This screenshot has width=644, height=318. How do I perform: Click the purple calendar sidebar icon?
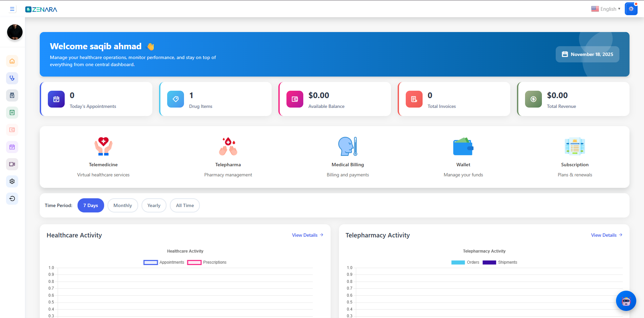pos(12,147)
